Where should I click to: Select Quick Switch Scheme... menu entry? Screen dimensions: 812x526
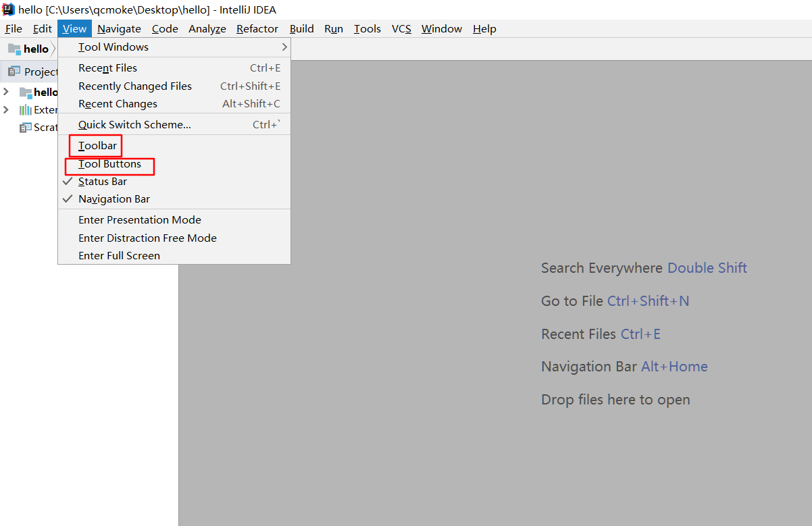click(x=174, y=125)
